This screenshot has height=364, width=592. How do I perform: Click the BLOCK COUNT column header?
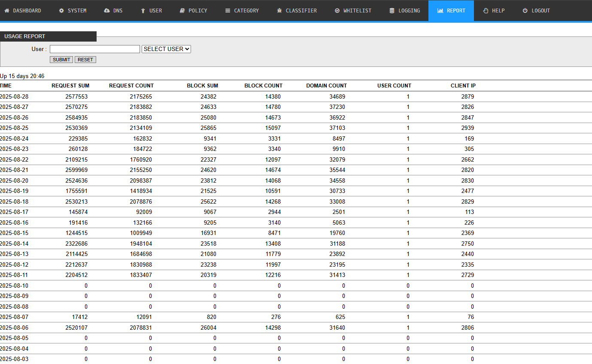(x=264, y=86)
